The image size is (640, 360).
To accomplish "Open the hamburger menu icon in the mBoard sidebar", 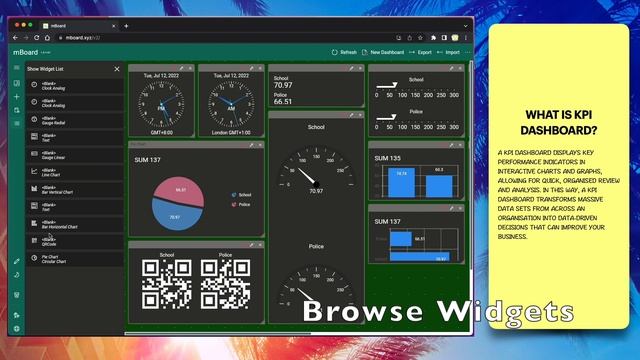I will 17,68.
